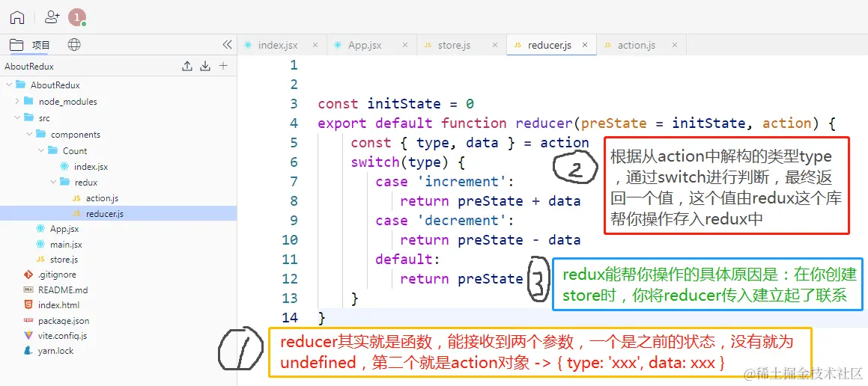Close the index.jsx tab
The height and width of the screenshot is (386, 868).
tap(315, 46)
